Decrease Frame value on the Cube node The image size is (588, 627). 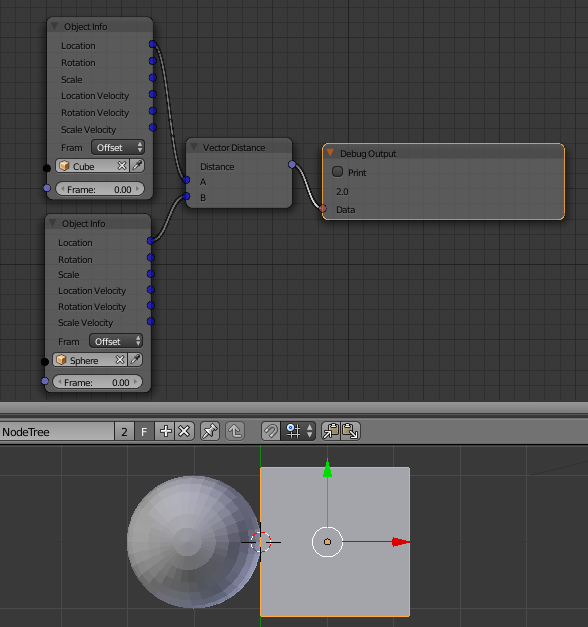point(62,189)
